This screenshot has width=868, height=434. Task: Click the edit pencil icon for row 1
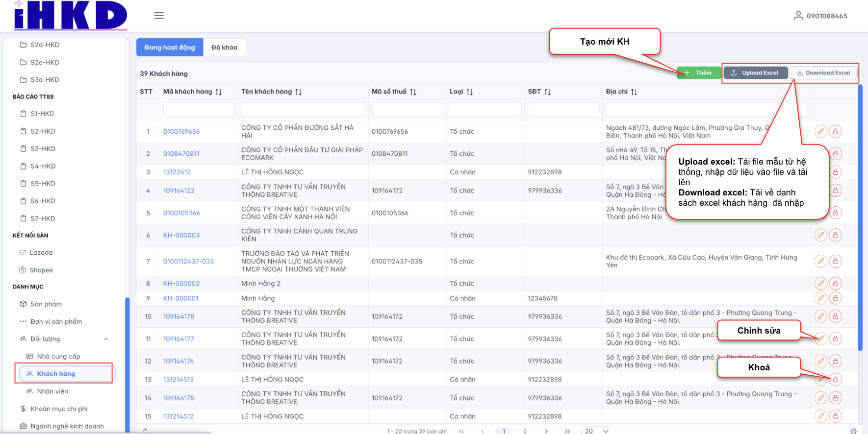pyautogui.click(x=820, y=131)
